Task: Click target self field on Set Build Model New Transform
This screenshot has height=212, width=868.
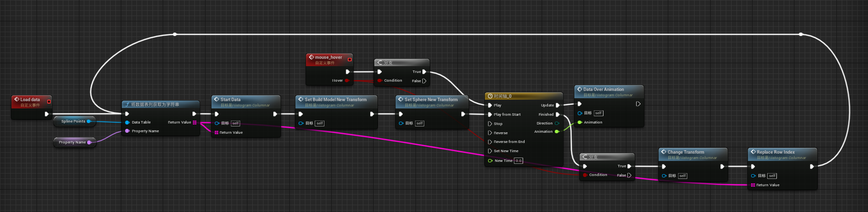Action: click(320, 123)
